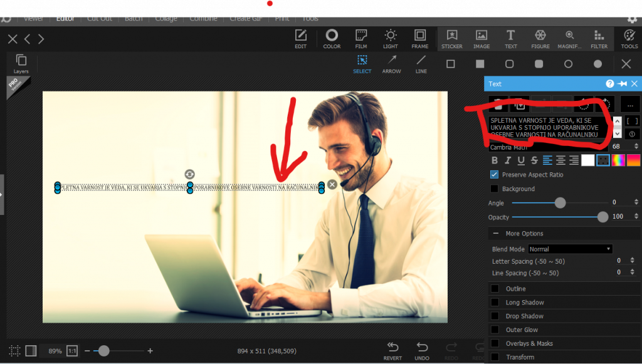Image resolution: width=642 pixels, height=364 pixels.
Task: Click the REVERT button
Action: pyautogui.click(x=392, y=351)
